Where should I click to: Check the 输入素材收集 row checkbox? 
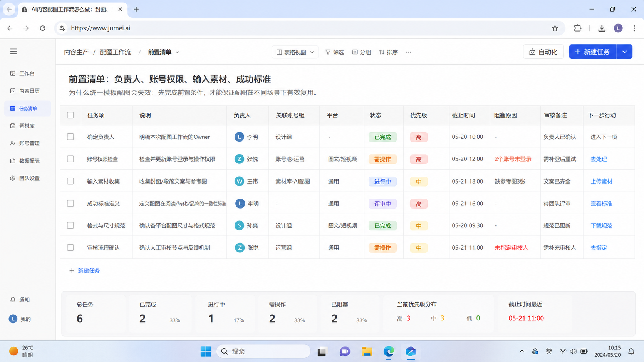coord(70,181)
